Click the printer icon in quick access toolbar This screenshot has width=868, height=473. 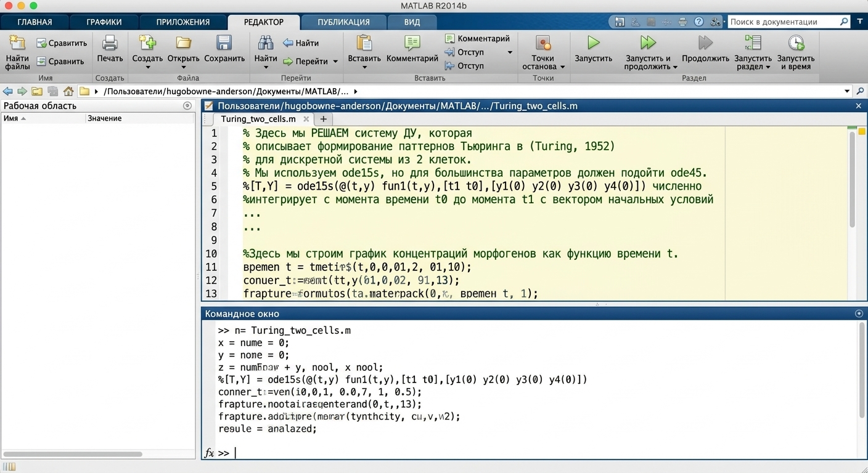point(682,22)
